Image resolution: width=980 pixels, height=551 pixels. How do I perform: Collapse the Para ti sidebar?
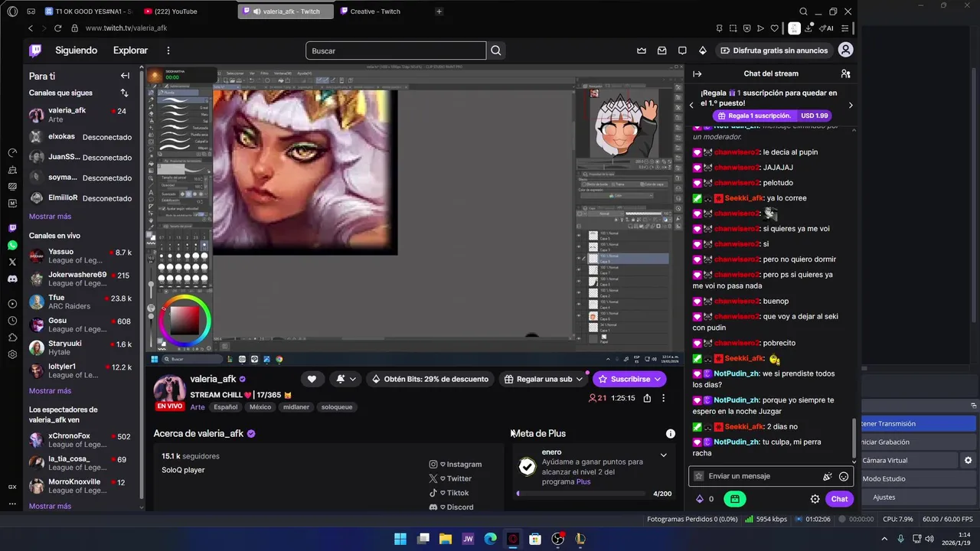coord(125,76)
